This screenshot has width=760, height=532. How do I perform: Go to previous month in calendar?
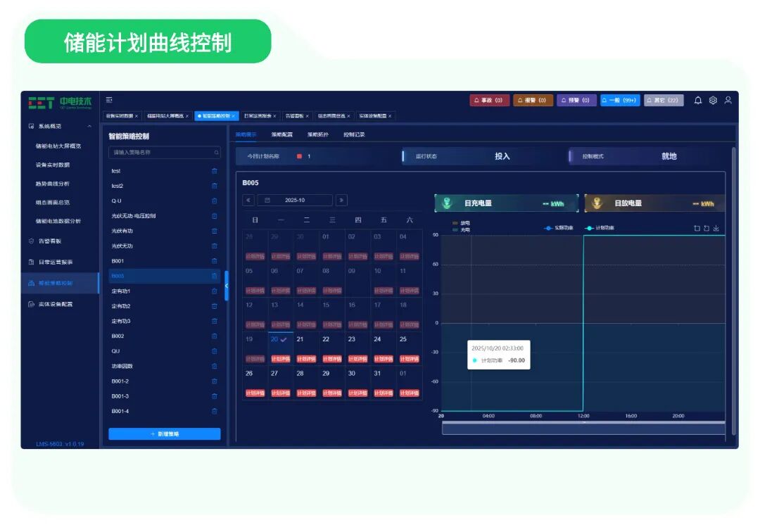click(248, 200)
